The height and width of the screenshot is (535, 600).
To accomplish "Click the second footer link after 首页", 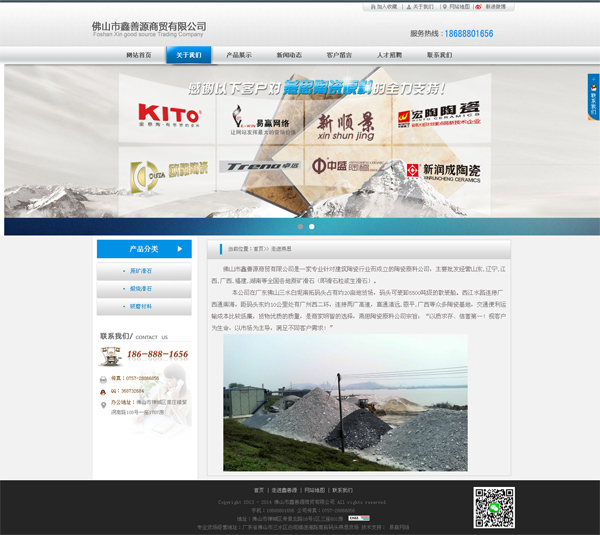I will 284,490.
